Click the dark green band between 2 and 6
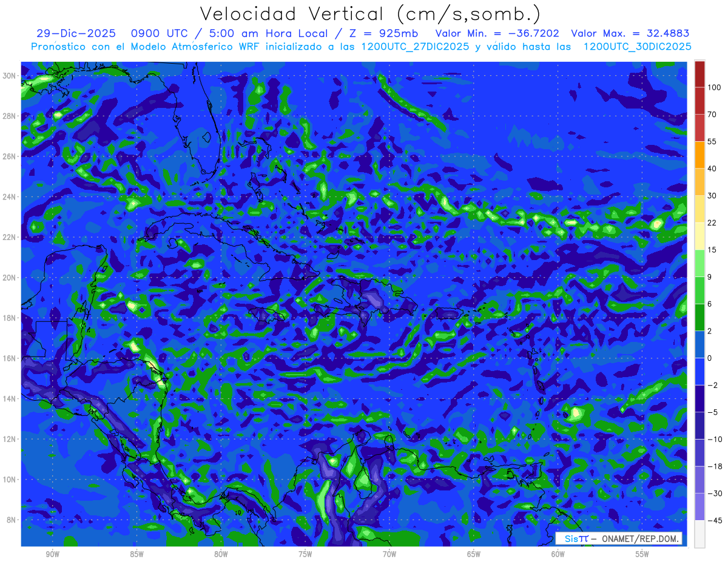728x562 pixels. [699, 317]
